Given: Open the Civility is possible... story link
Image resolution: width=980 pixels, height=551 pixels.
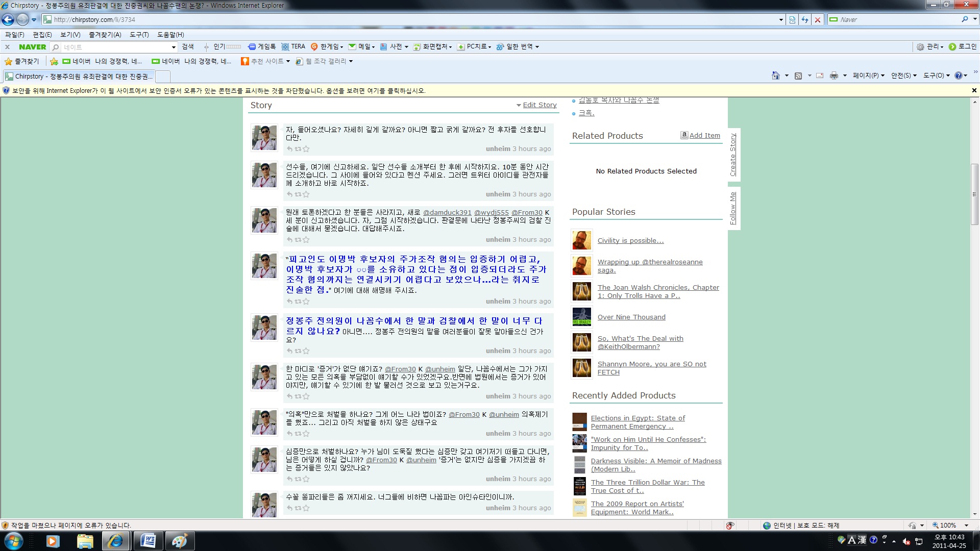Looking at the screenshot, I should pyautogui.click(x=630, y=241).
